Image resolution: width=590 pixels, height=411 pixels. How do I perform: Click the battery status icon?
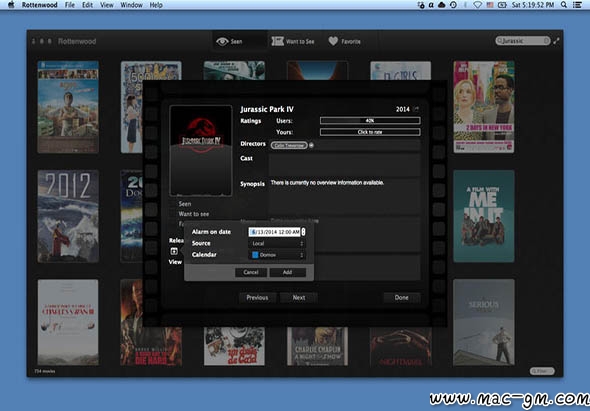(502, 5)
